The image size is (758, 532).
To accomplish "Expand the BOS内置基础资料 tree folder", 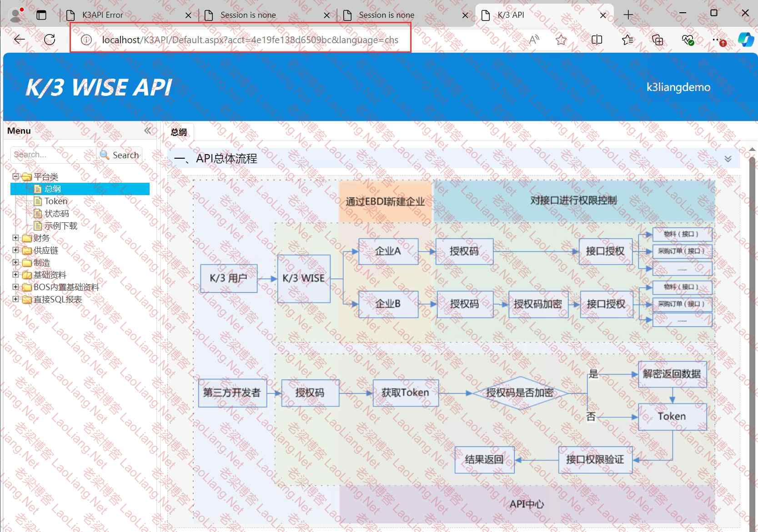I will pos(16,286).
